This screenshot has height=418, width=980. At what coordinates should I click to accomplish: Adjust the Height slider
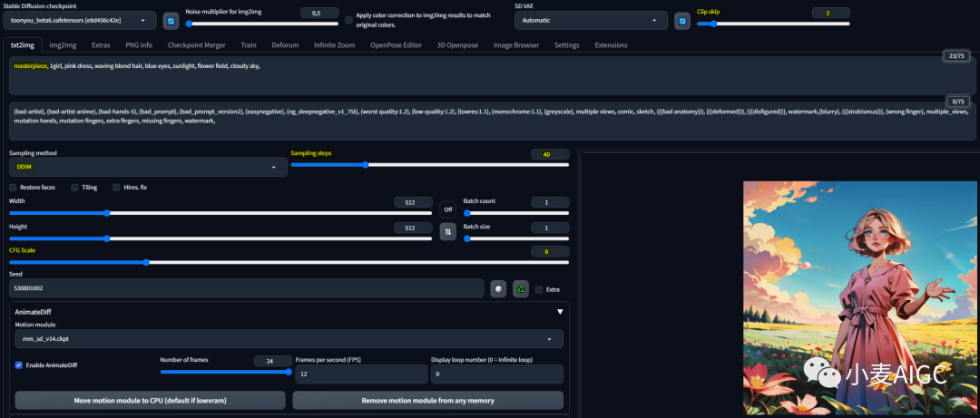coord(220,238)
